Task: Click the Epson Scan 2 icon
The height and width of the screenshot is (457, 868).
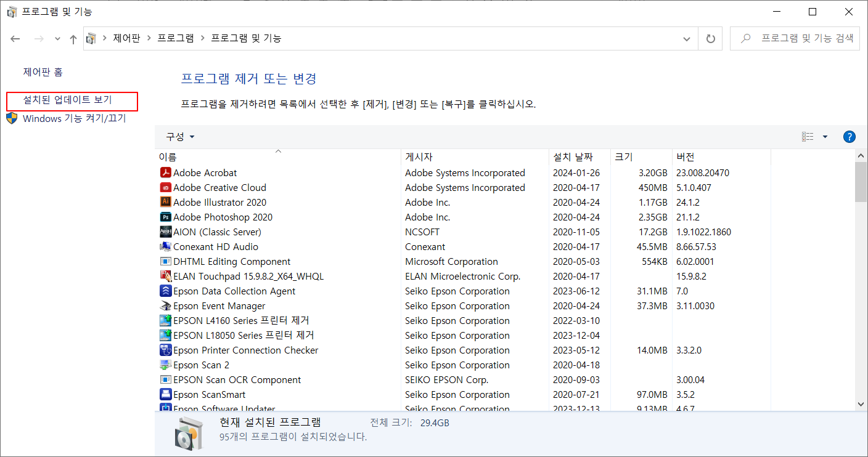Action: click(x=165, y=365)
